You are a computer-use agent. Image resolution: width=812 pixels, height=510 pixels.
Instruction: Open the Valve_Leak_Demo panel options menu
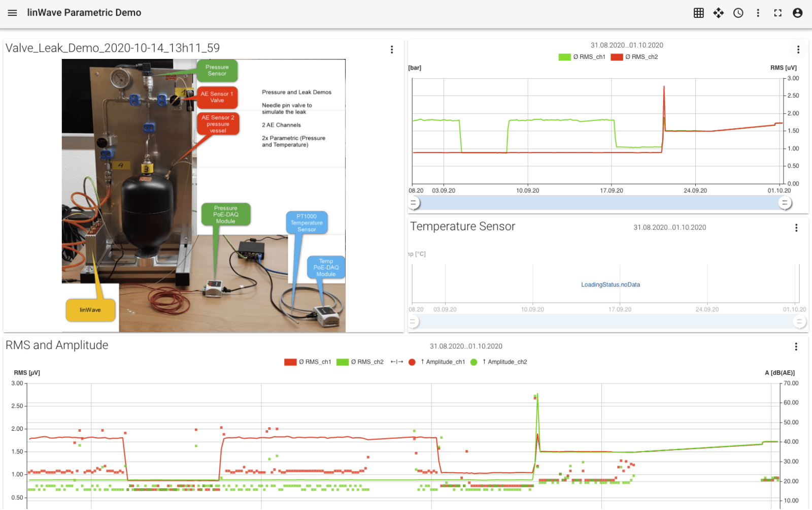pos(392,49)
